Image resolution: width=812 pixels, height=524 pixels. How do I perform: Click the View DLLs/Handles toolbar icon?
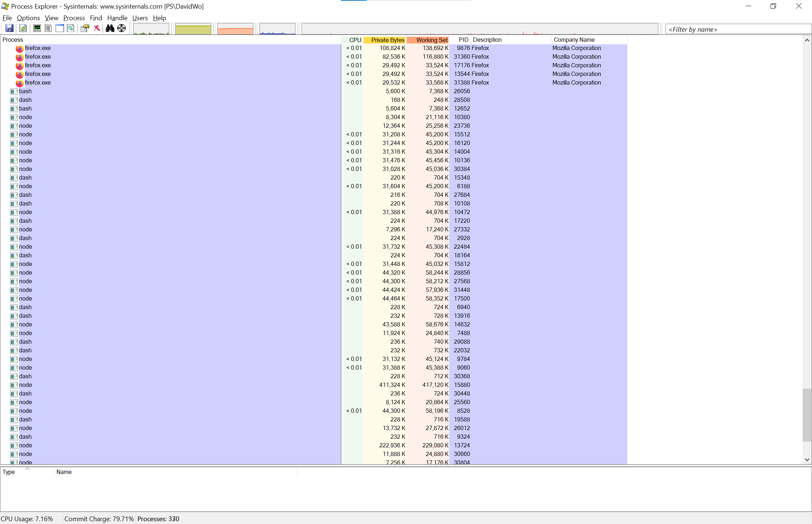tap(71, 28)
